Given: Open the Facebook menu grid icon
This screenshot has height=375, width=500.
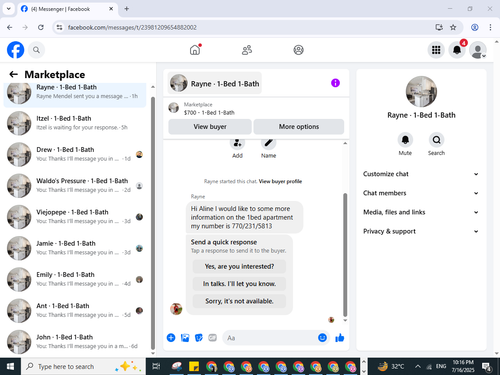Looking at the screenshot, I should 436,50.
